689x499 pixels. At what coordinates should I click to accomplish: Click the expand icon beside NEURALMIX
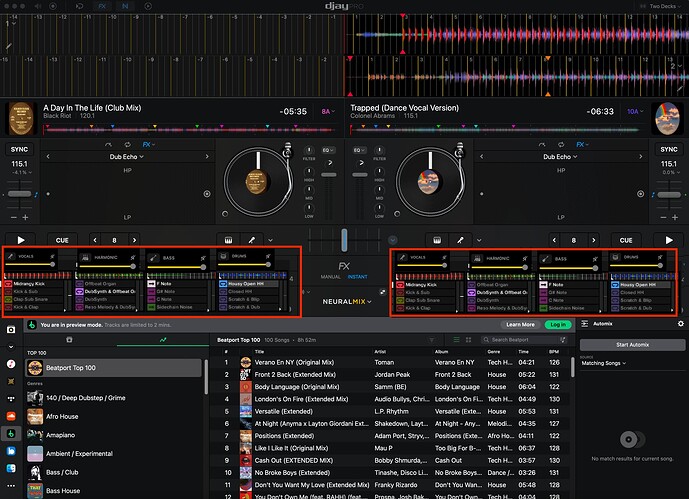coord(383,292)
